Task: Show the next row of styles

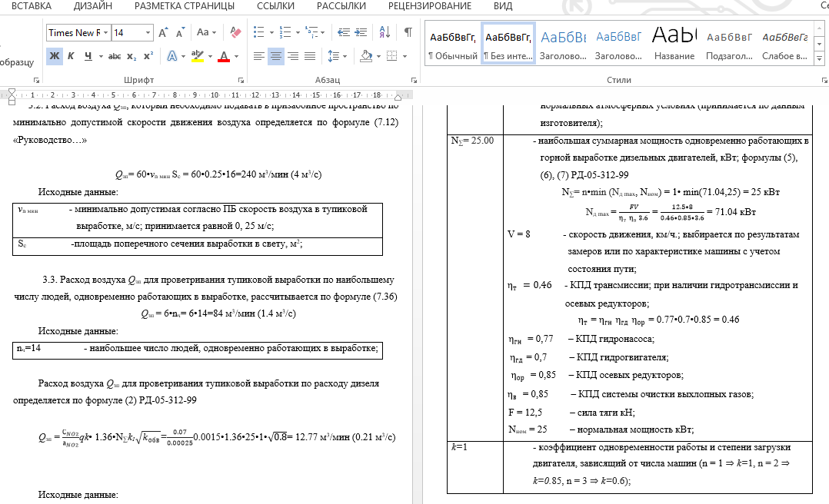Action: (820, 45)
